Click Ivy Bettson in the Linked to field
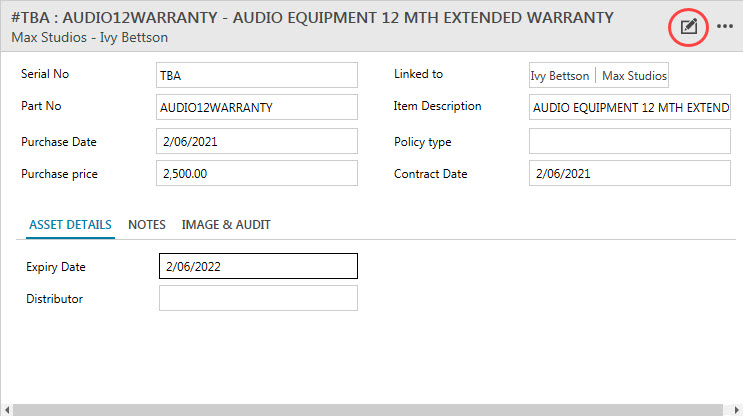The height and width of the screenshot is (416, 743). pos(562,76)
